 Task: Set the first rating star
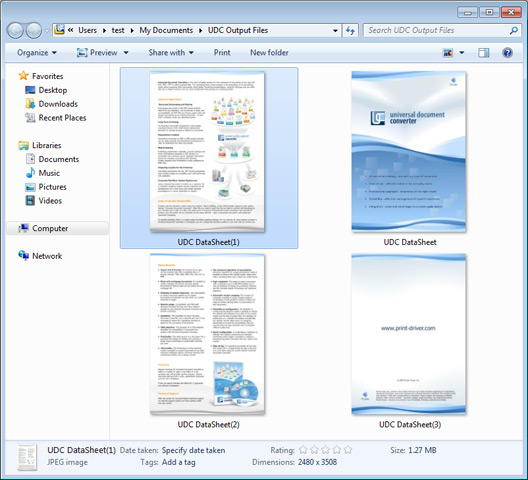click(303, 450)
